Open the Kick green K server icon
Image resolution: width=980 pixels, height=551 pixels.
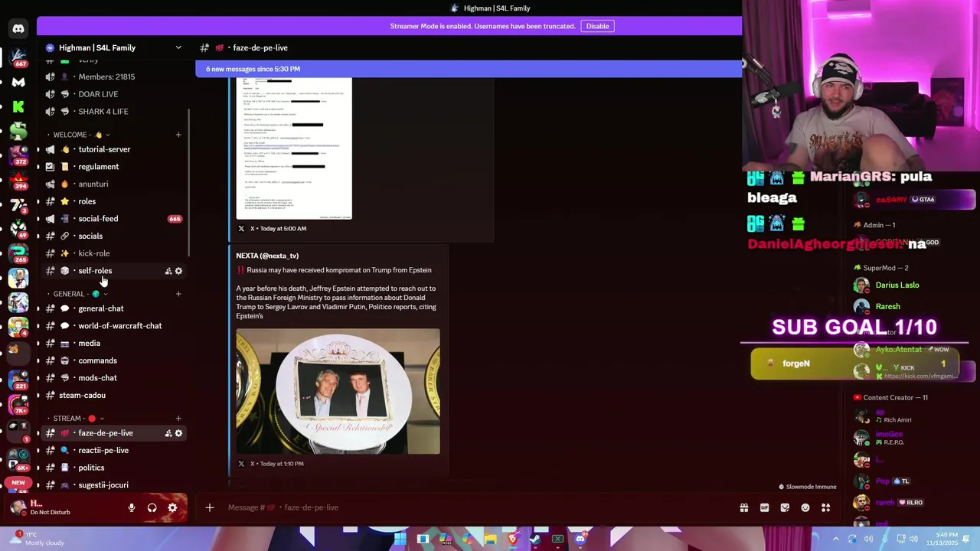[18, 106]
